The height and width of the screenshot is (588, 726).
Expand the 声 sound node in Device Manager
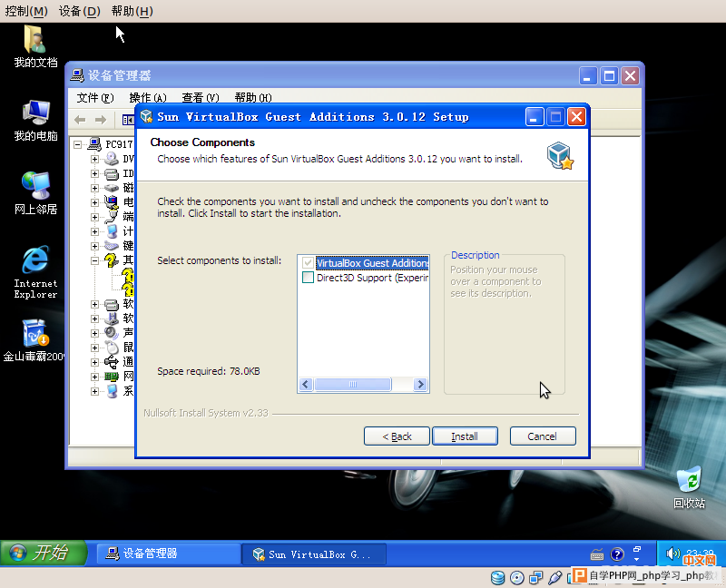pyautogui.click(x=94, y=333)
